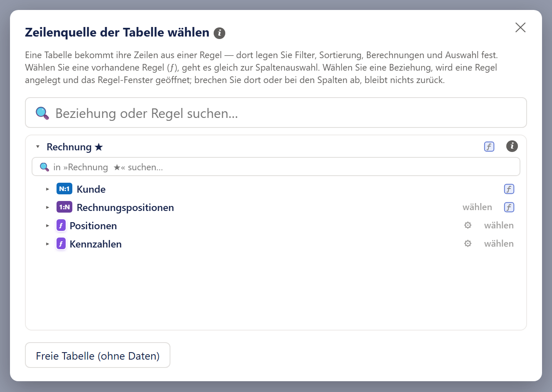Click 'wählen' on the Positionen row
552x392 pixels.
[x=499, y=225]
